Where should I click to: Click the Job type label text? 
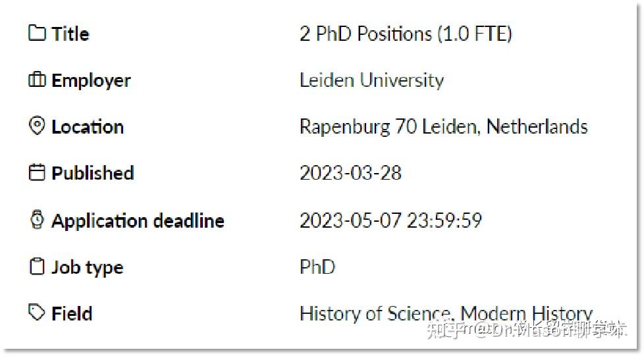click(87, 268)
